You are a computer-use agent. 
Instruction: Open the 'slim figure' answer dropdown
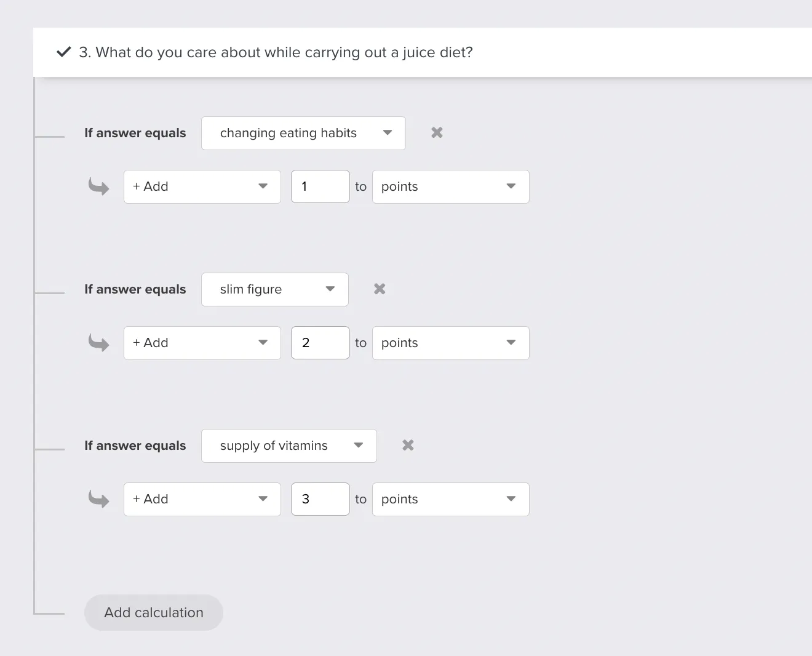274,289
